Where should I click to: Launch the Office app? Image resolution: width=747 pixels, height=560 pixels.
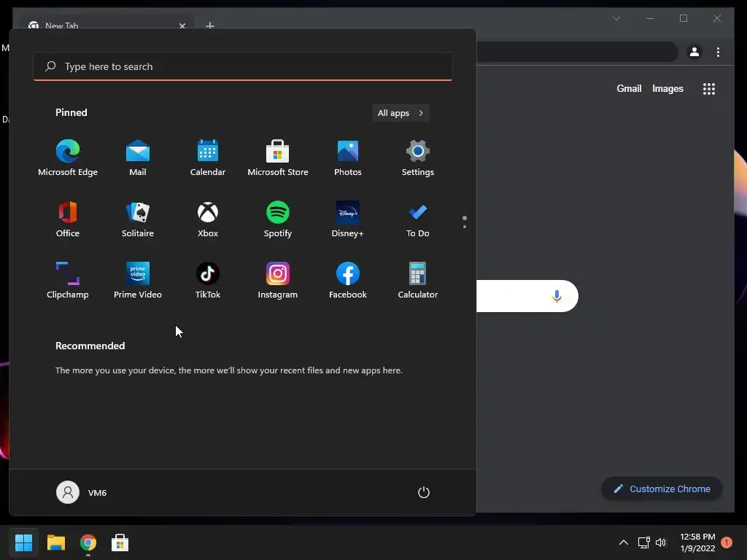point(68,219)
